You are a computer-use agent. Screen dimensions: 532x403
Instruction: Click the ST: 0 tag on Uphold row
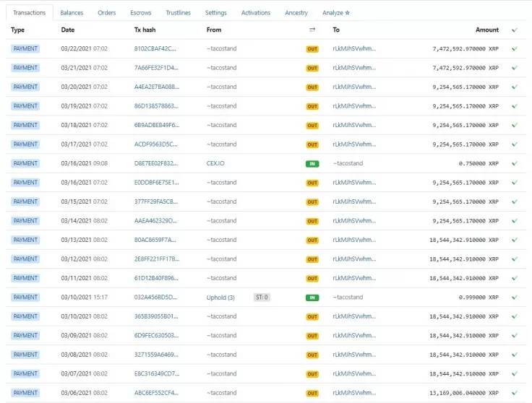coord(262,298)
